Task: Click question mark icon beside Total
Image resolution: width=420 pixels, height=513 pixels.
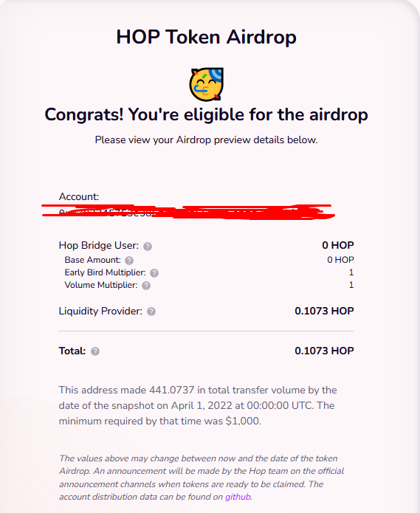Action: point(95,351)
